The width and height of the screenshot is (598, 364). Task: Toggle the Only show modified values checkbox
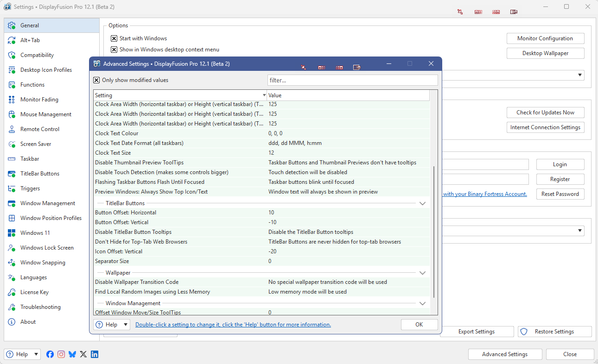[97, 80]
